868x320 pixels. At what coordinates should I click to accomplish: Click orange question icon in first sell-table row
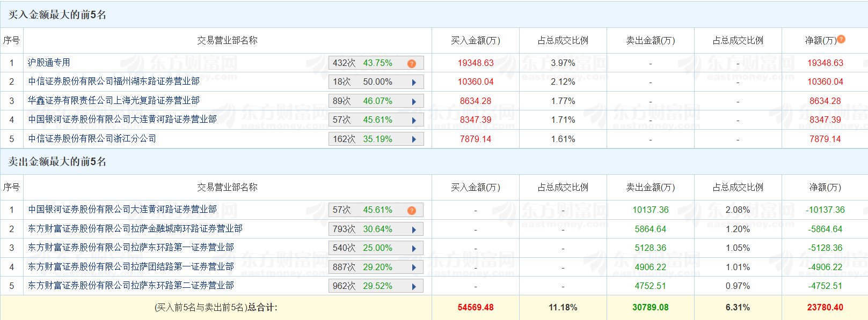tap(412, 210)
